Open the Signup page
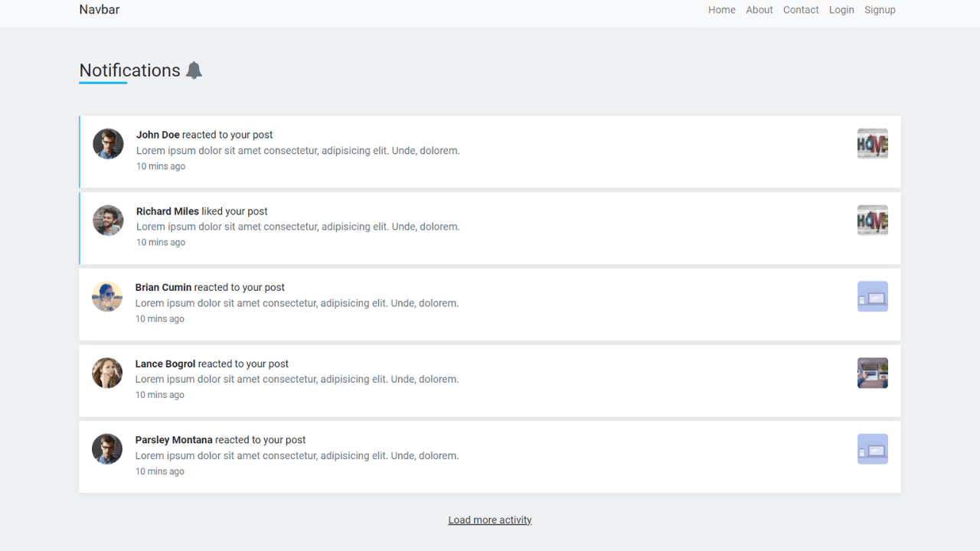The width and height of the screenshot is (980, 551). pos(879,10)
